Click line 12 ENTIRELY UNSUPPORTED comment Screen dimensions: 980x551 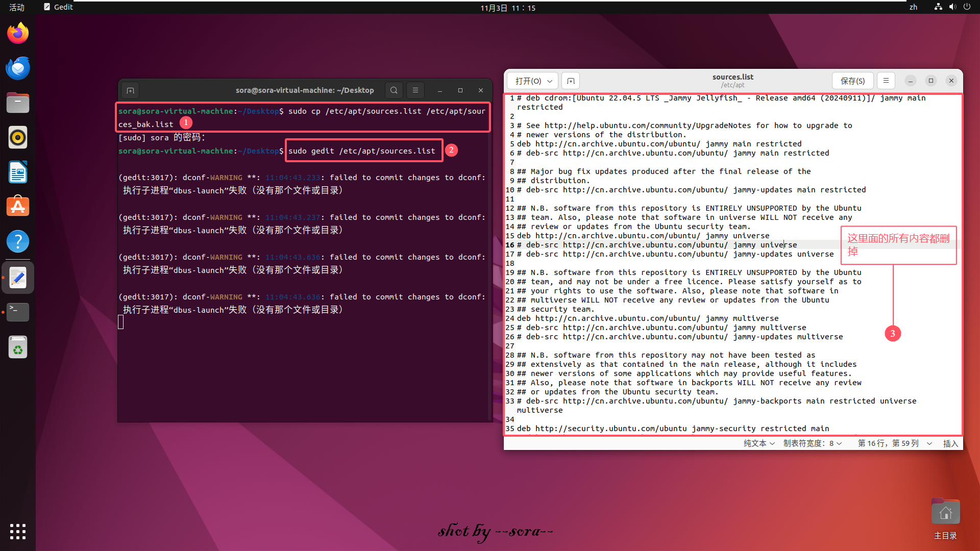(x=689, y=208)
